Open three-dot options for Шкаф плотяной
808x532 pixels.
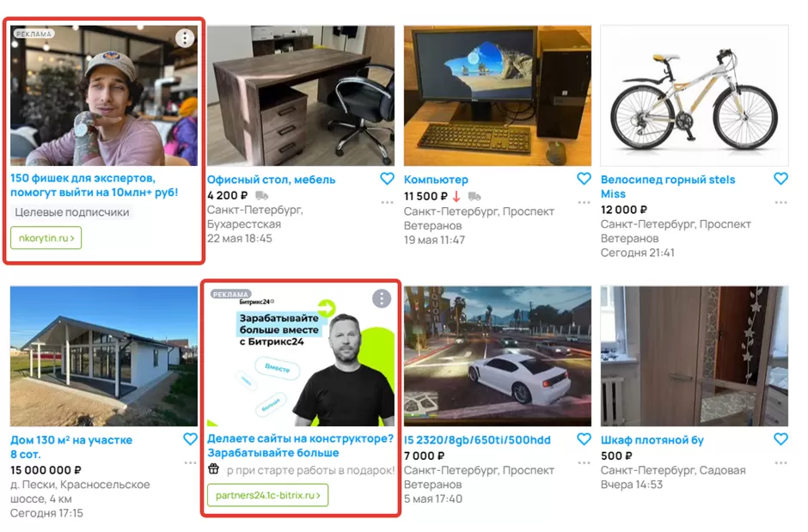click(x=780, y=462)
